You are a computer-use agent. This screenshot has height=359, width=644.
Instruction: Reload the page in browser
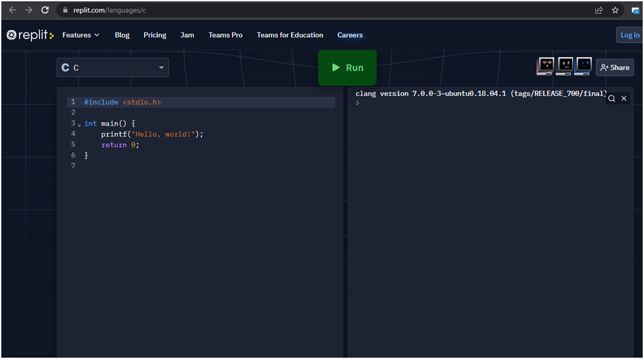45,10
